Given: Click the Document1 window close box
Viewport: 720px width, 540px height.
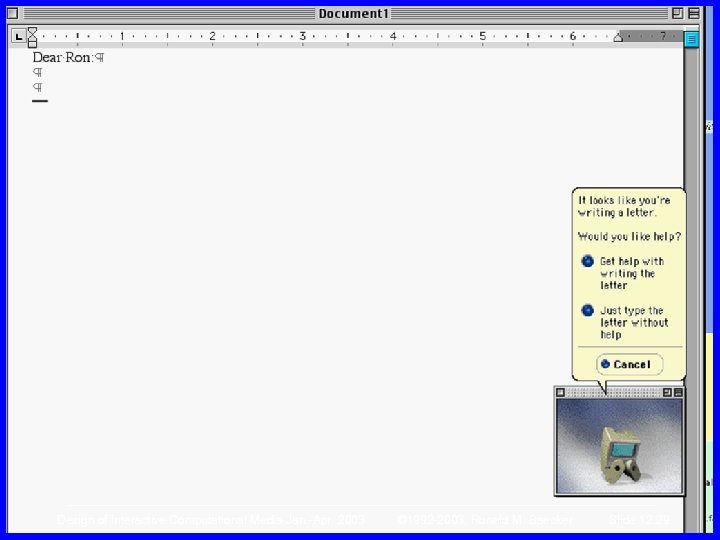Looking at the screenshot, I should (13, 13).
